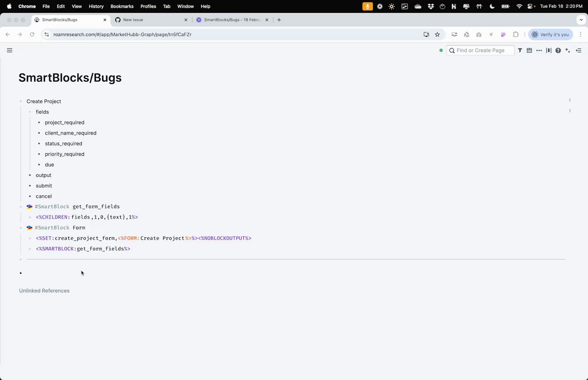The height and width of the screenshot is (380, 588).
Task: View site information icon in address bar
Action: click(x=46, y=34)
